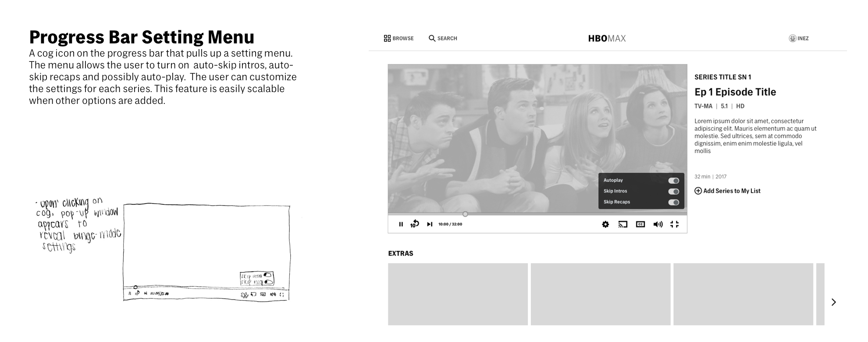This screenshot has width=868, height=342.
Task: Toggle the Skip Intros switch
Action: [674, 192]
